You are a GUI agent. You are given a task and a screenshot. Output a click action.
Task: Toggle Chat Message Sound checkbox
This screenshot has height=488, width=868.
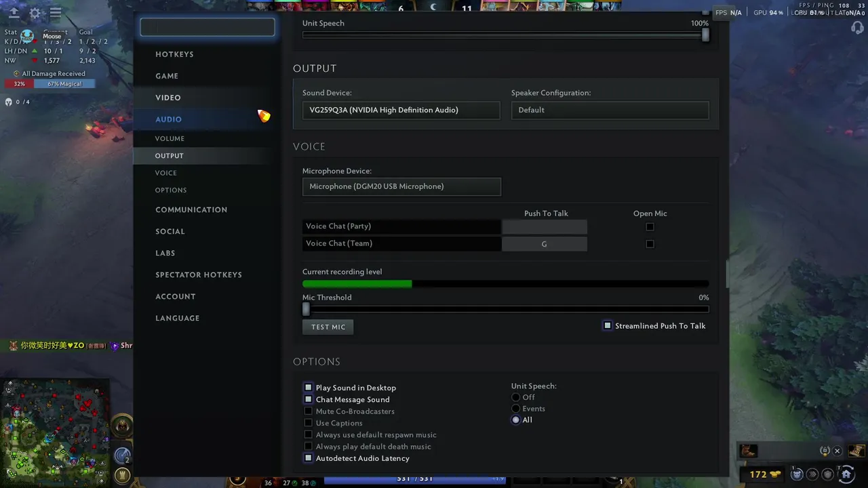coord(308,399)
